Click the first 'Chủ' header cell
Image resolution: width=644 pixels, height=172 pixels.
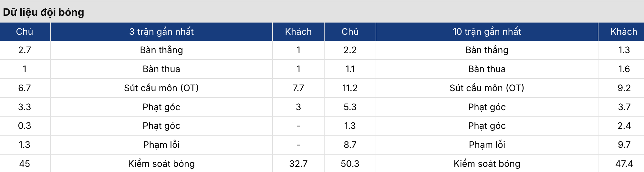[25, 32]
